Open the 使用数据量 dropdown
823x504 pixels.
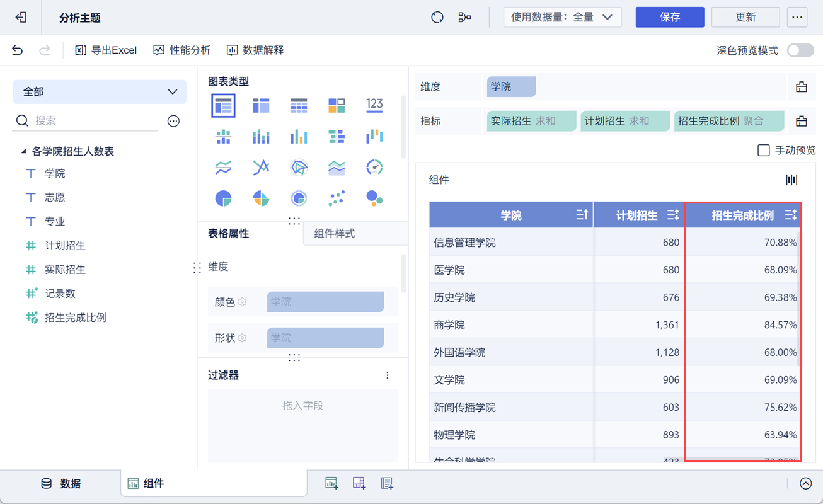[x=563, y=18]
